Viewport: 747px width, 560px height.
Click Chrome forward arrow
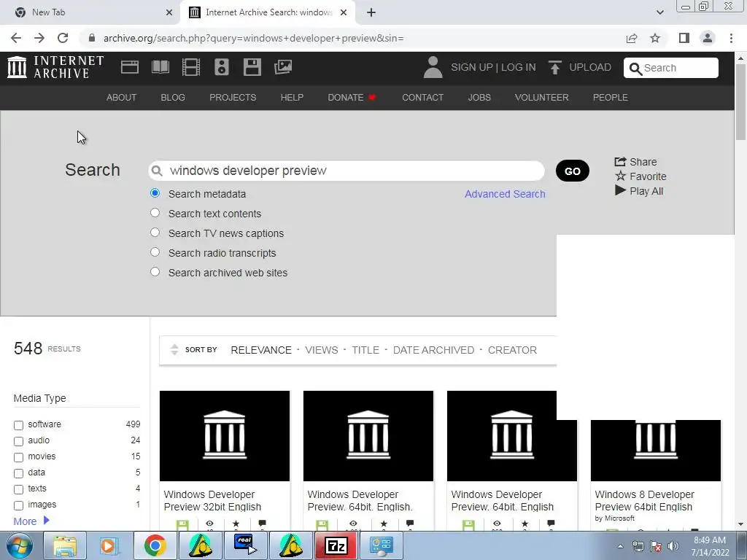[39, 38]
